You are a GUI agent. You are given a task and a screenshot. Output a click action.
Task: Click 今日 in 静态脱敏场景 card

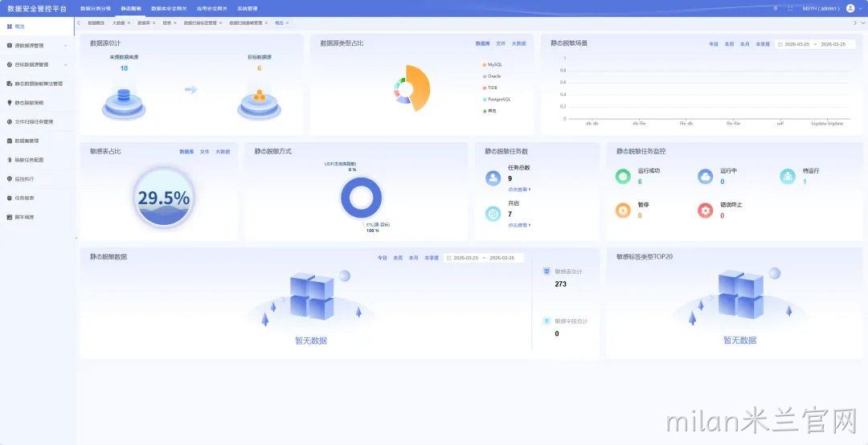(714, 43)
